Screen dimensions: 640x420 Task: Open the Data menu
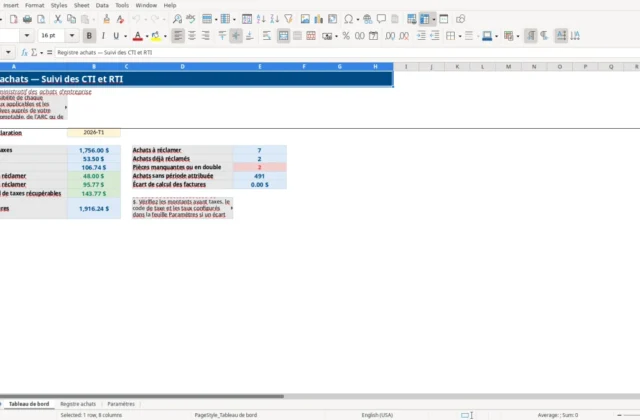102,5
